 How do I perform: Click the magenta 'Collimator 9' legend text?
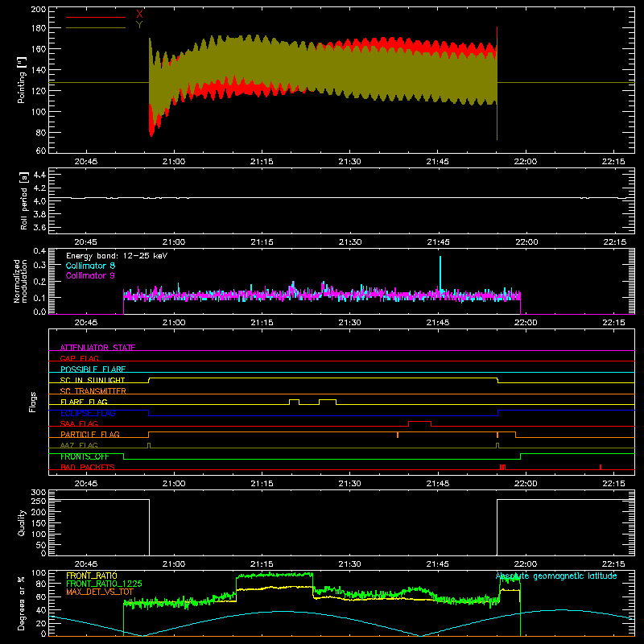click(x=90, y=275)
